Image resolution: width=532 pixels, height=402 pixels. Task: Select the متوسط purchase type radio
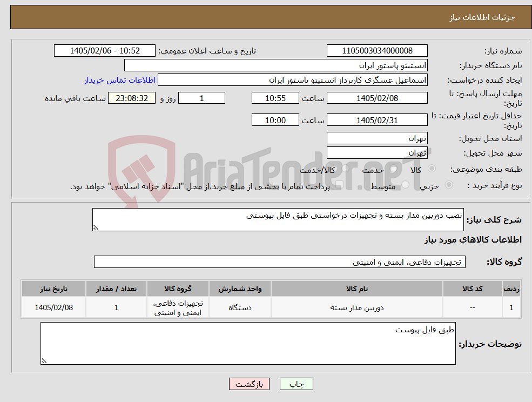pos(406,185)
